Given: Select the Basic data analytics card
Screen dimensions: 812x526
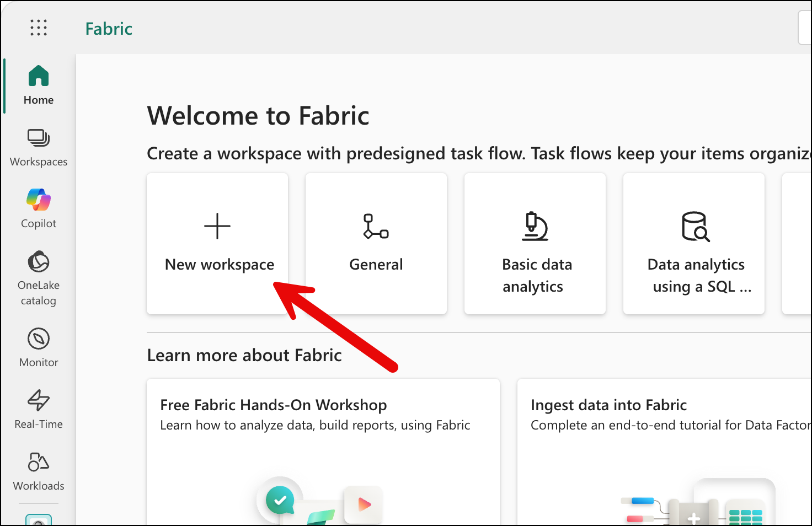Looking at the screenshot, I should tap(535, 244).
